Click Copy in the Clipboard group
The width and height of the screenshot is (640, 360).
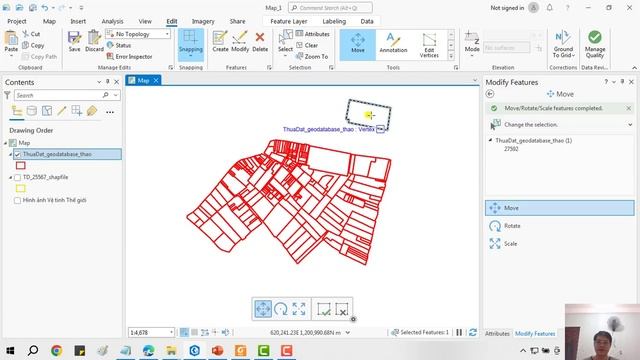coord(33,45)
